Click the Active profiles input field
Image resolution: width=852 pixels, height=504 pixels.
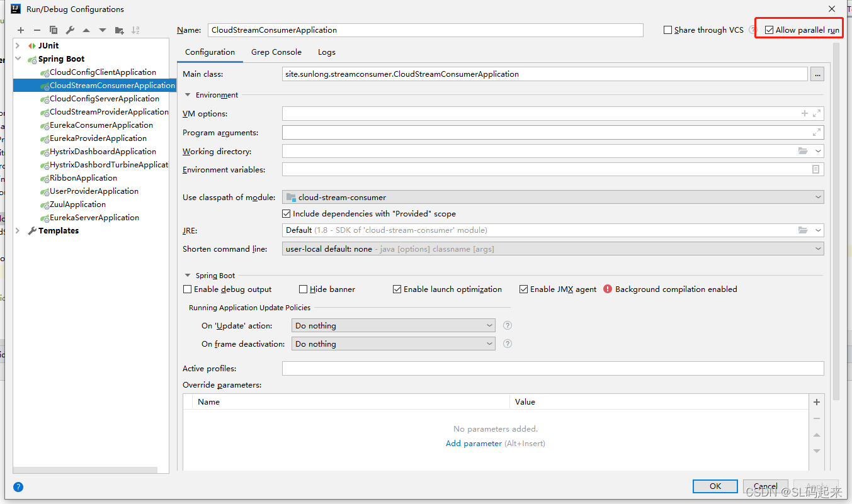pos(552,369)
